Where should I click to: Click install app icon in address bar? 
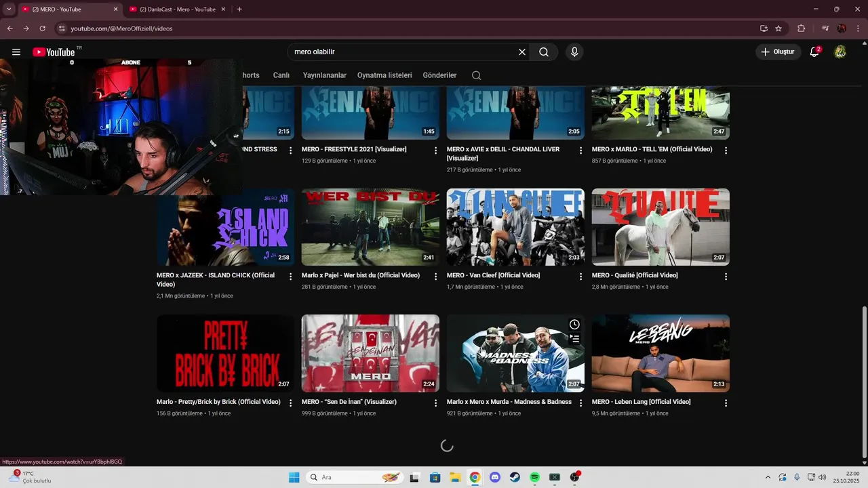click(x=764, y=28)
